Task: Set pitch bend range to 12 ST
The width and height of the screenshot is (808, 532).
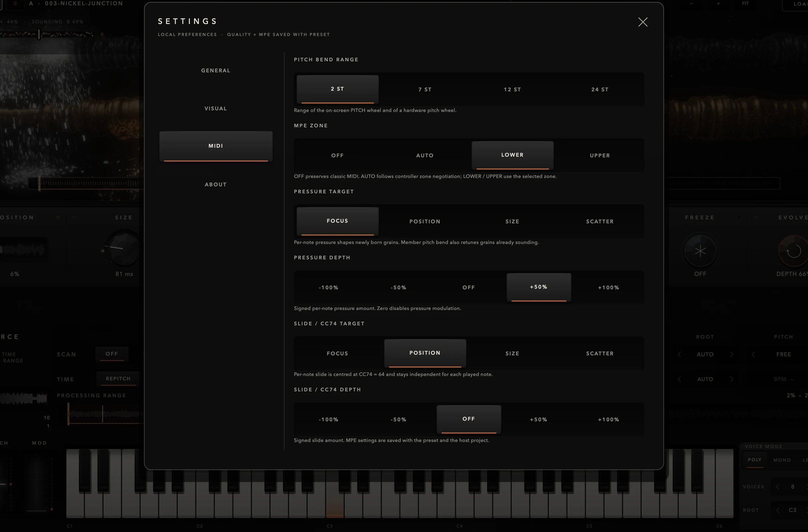Action: coord(512,89)
